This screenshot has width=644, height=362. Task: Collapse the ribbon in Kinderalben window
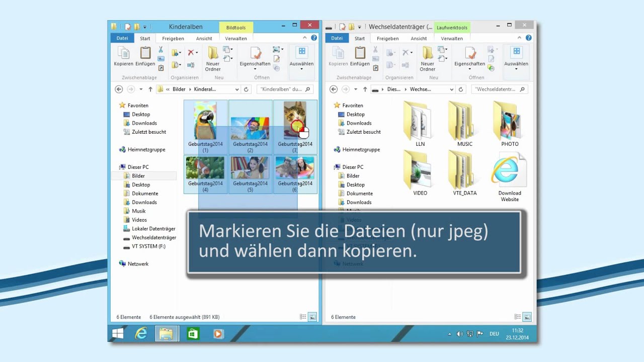pos(305,38)
